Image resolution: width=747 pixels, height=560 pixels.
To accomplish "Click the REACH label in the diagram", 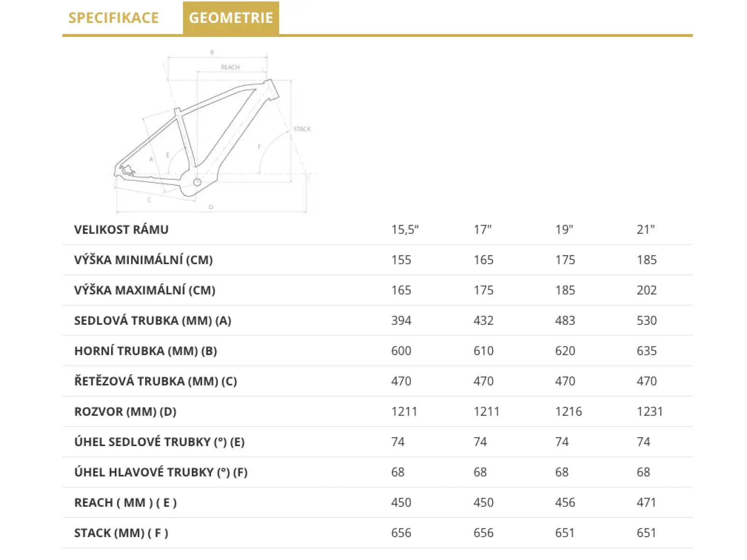I will 230,67.
